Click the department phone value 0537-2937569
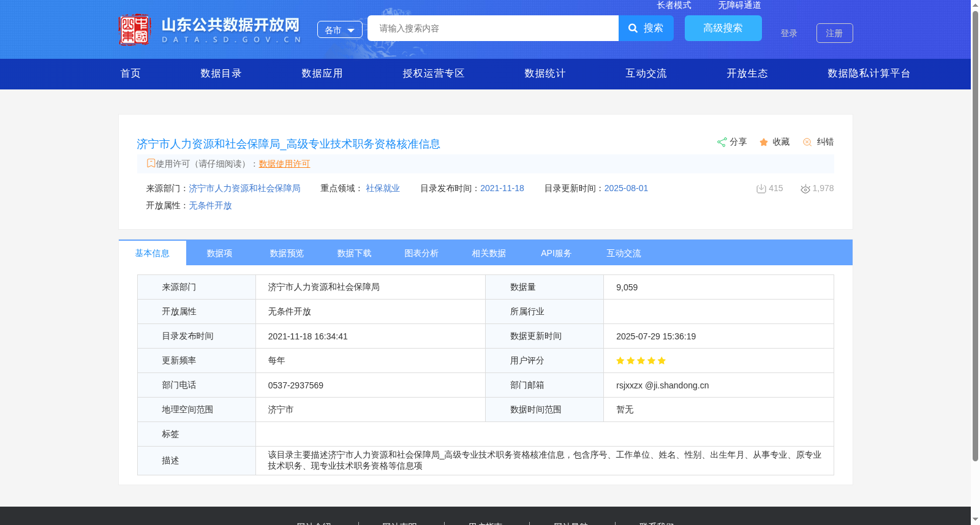Viewport: 980px width, 525px height. tap(296, 385)
